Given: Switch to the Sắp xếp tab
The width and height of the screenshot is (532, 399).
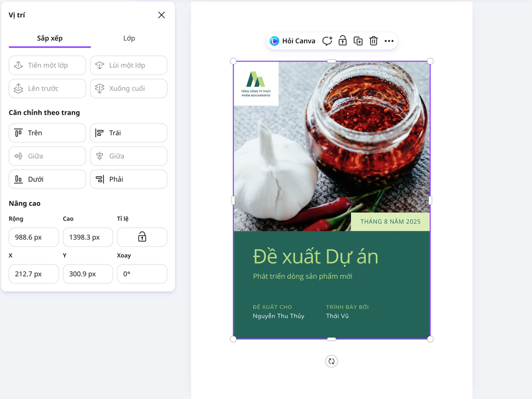Looking at the screenshot, I should pyautogui.click(x=50, y=38).
